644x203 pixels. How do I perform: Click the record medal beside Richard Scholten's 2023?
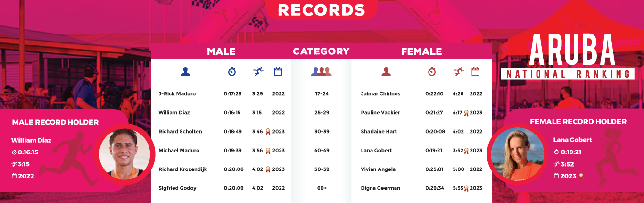click(x=268, y=132)
